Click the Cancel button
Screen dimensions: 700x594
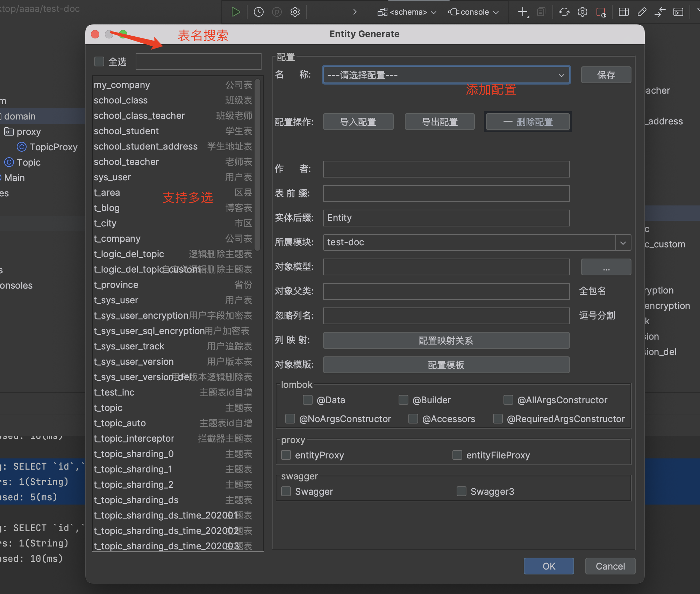(x=610, y=566)
